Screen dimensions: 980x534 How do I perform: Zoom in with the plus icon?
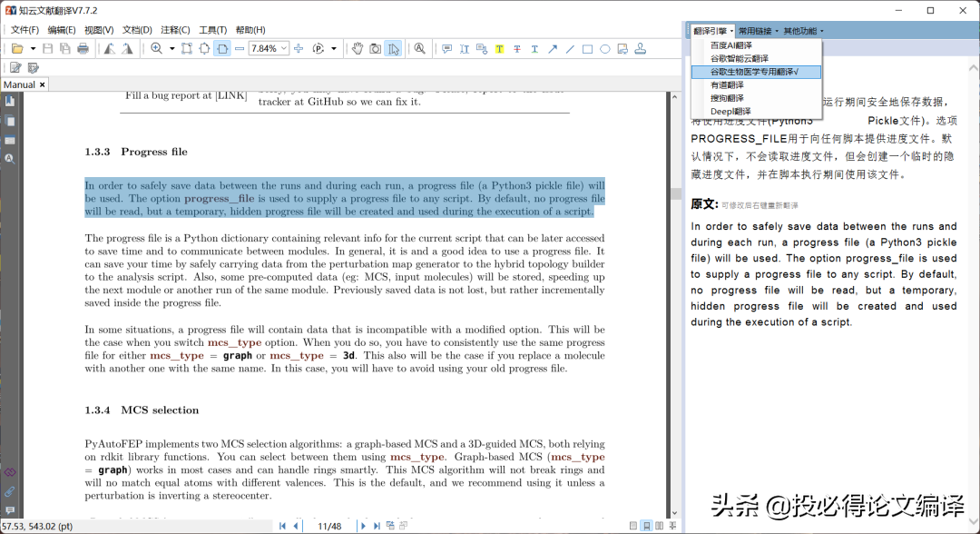point(299,49)
